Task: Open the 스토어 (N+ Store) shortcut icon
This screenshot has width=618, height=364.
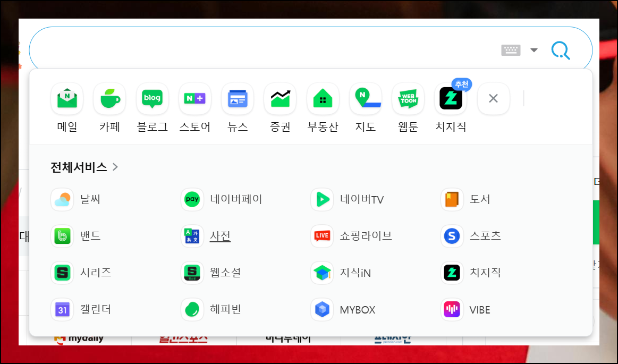Action: coord(194,98)
